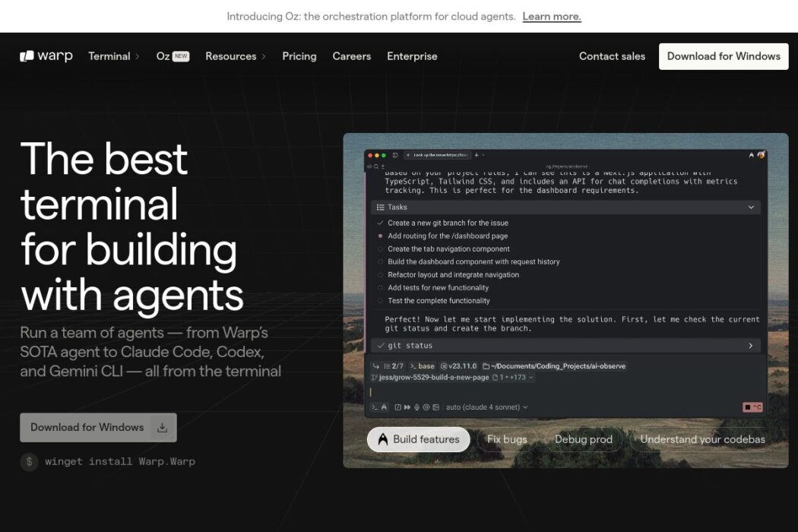Toggle 'Refactor layout and integrate navigation' task circle
The width and height of the screenshot is (798, 532).
[x=380, y=275]
